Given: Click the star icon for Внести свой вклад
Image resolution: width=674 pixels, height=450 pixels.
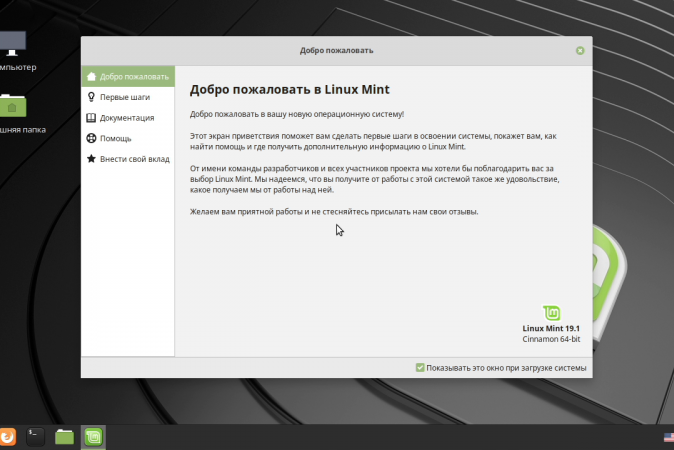Looking at the screenshot, I should 92,159.
